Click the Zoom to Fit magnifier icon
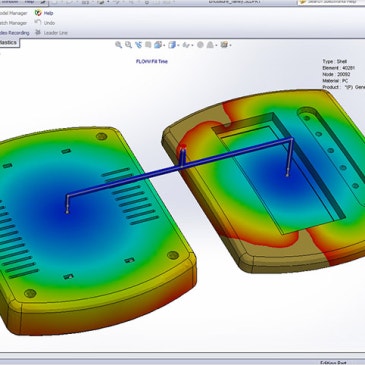365x365 pixels. [118, 45]
